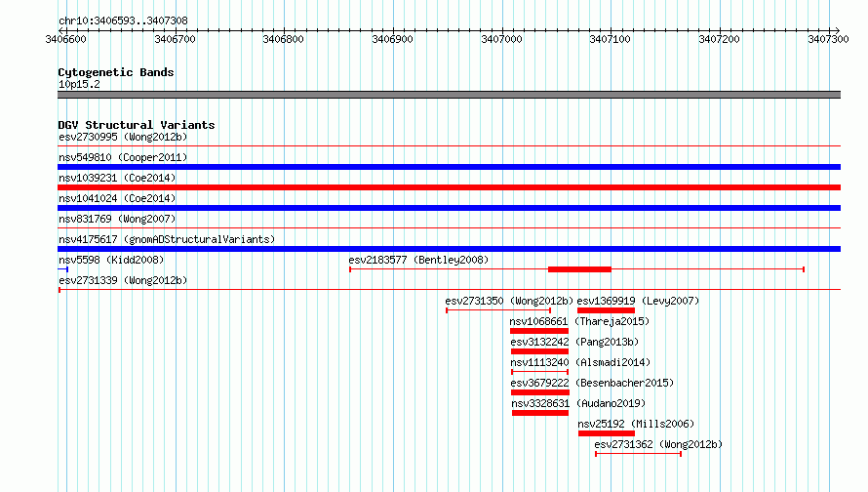Select the esv3132242 red bar

(x=539, y=351)
